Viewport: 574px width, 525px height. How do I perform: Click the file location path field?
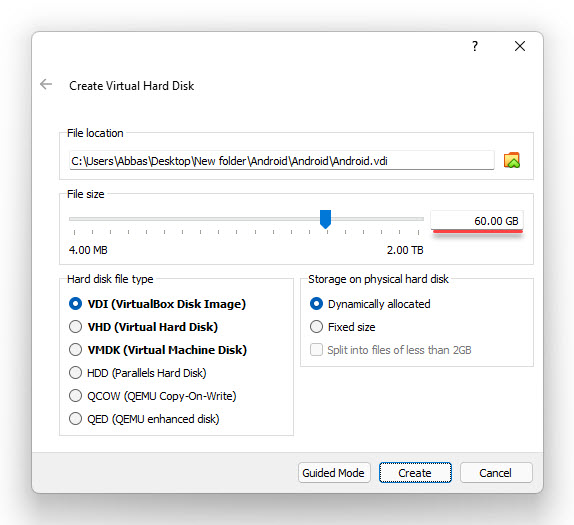tap(282, 161)
